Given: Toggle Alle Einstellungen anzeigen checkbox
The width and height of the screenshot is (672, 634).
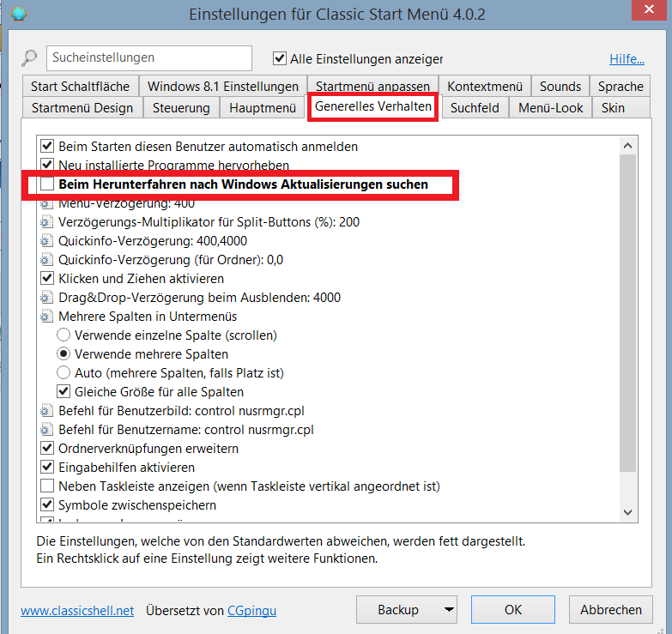Looking at the screenshot, I should [280, 57].
